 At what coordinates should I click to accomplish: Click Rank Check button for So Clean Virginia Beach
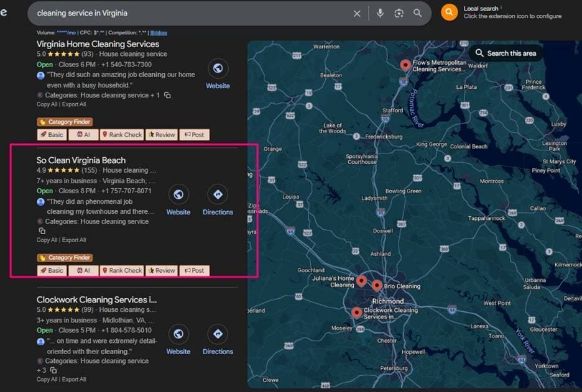click(122, 270)
